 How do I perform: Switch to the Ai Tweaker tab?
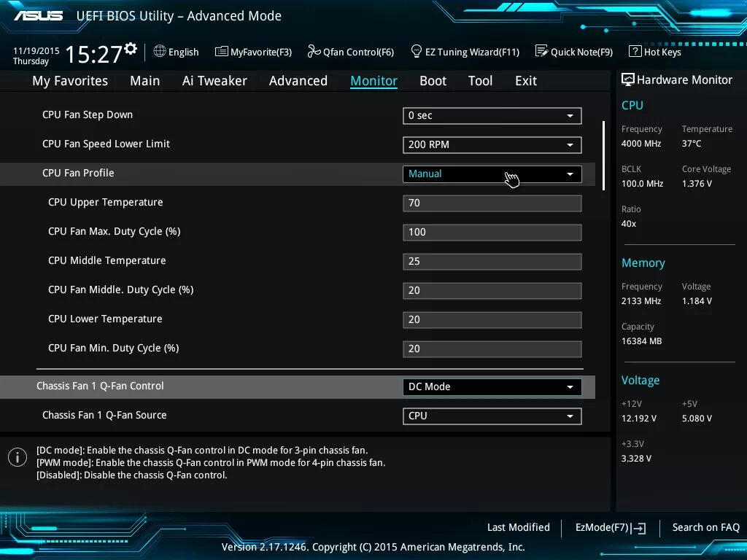[214, 81]
